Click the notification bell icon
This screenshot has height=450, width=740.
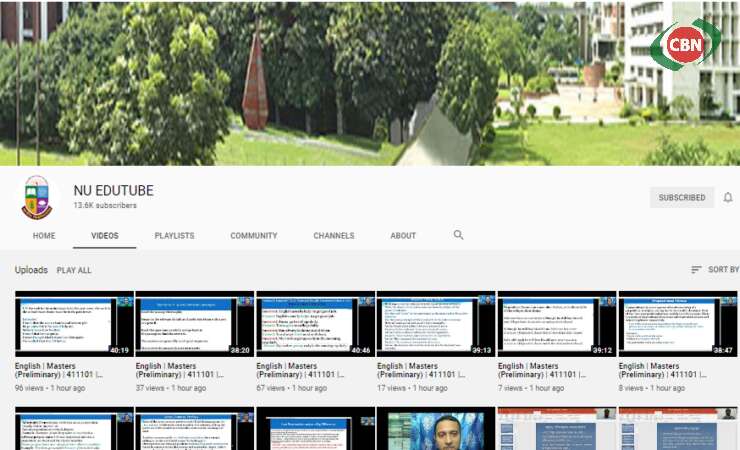coord(728,198)
